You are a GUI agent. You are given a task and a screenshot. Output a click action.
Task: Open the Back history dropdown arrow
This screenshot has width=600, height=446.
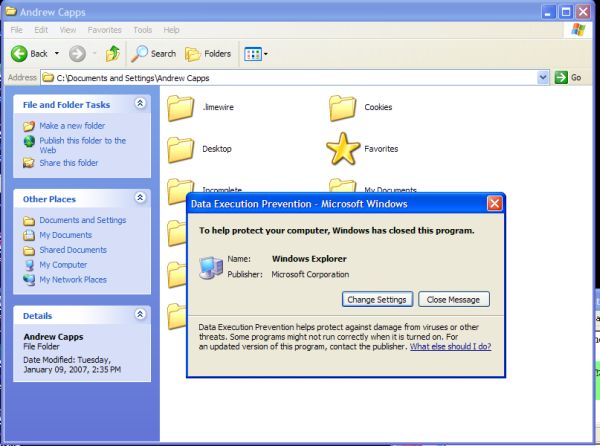coord(57,54)
